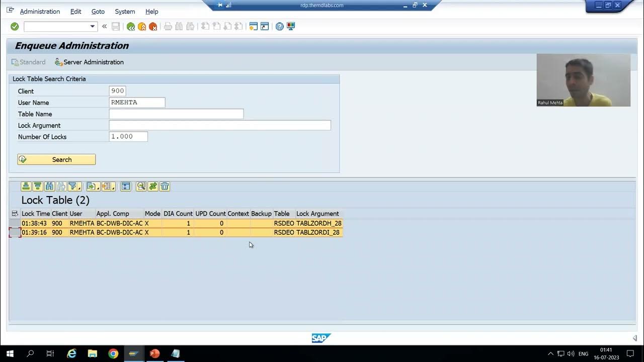
Task: Open the Administration menu
Action: [40, 11]
